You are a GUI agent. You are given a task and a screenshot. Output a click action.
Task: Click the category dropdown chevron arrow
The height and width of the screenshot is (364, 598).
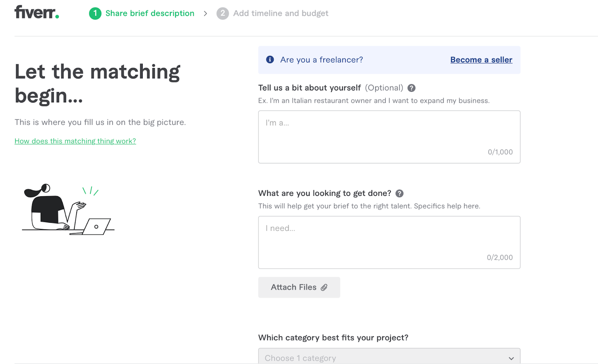coord(511,358)
